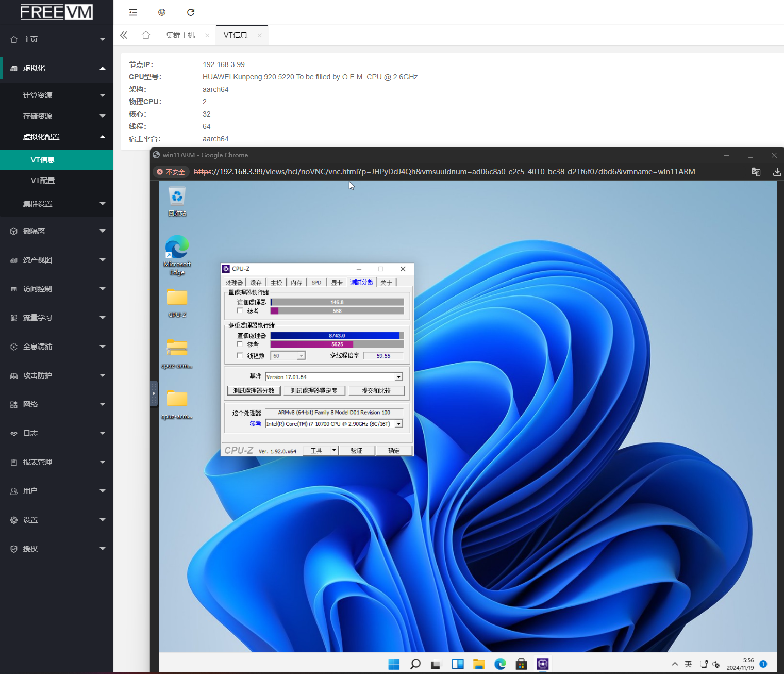Viewport: 784px width, 674px height.
Task: Click the multi-thread 8743.0 score bar
Action: [337, 336]
